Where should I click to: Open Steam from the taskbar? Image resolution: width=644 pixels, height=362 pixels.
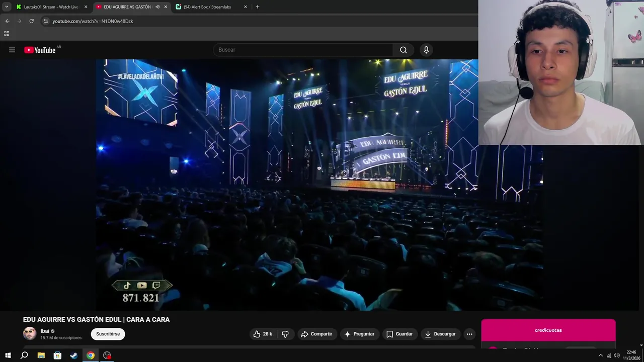74,355
